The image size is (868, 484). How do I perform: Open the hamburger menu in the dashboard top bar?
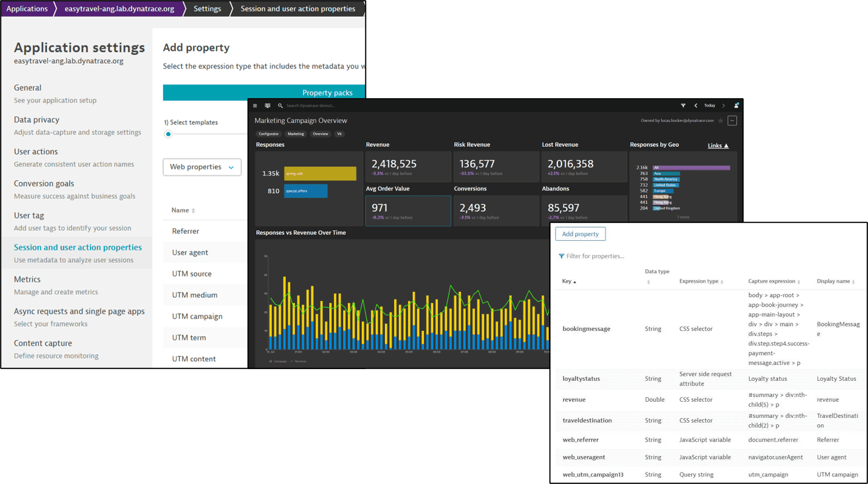point(255,106)
